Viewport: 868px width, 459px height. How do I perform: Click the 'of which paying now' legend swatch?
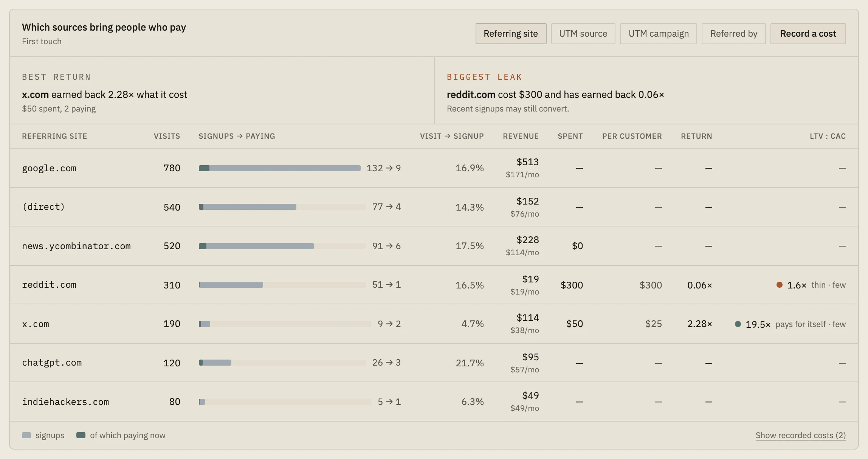(x=81, y=435)
